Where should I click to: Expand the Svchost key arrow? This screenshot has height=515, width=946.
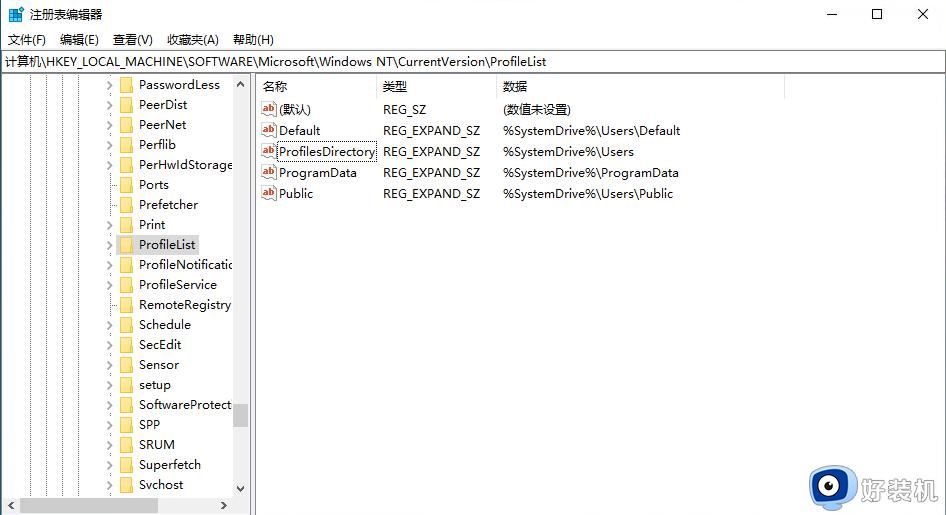click(x=110, y=485)
